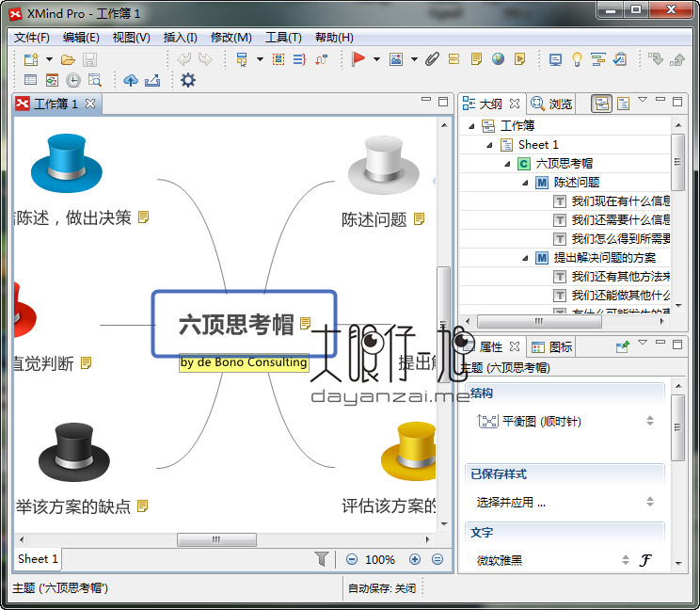Insert a hyperlink with the globe icon
This screenshot has width=700, height=610.
point(499,59)
